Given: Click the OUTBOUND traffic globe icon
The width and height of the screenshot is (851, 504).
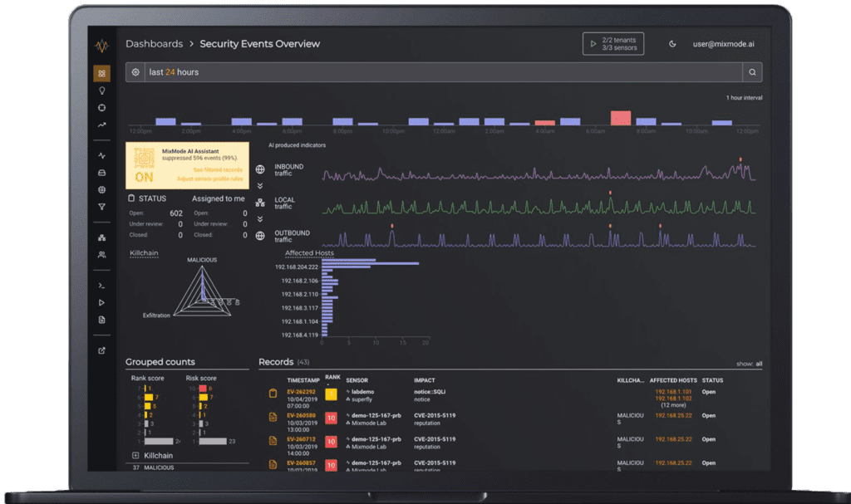Looking at the screenshot, I should pos(260,236).
